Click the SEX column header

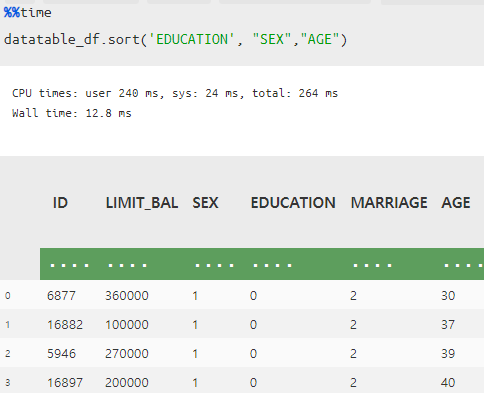(205, 203)
